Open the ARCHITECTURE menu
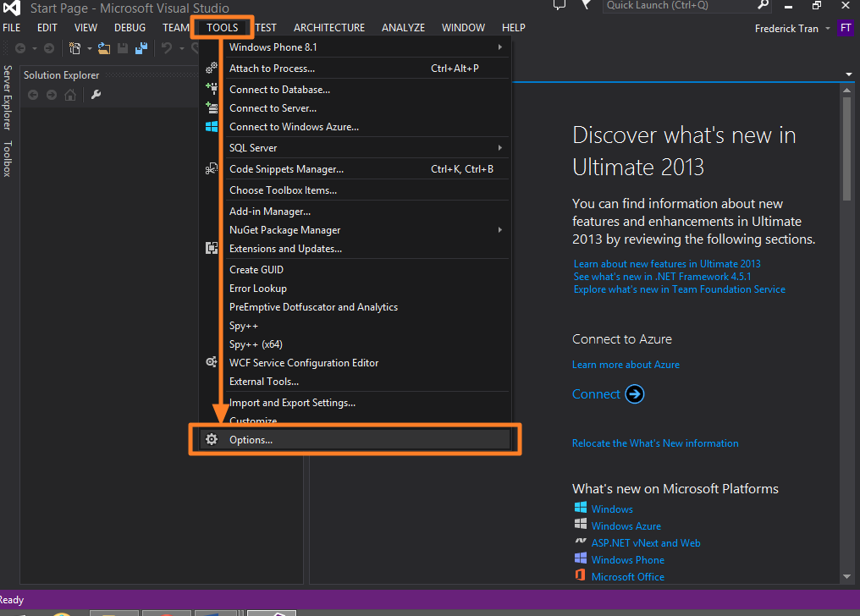This screenshot has width=860, height=616. click(x=329, y=27)
